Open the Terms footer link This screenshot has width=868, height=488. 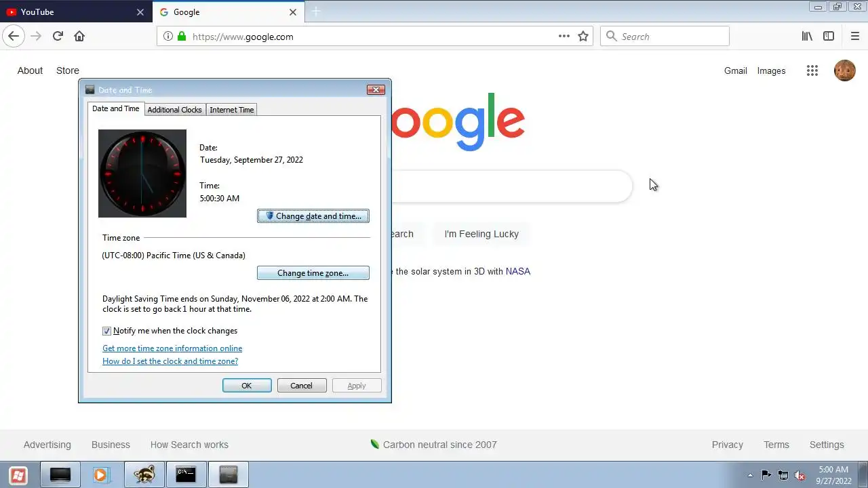pyautogui.click(x=776, y=445)
